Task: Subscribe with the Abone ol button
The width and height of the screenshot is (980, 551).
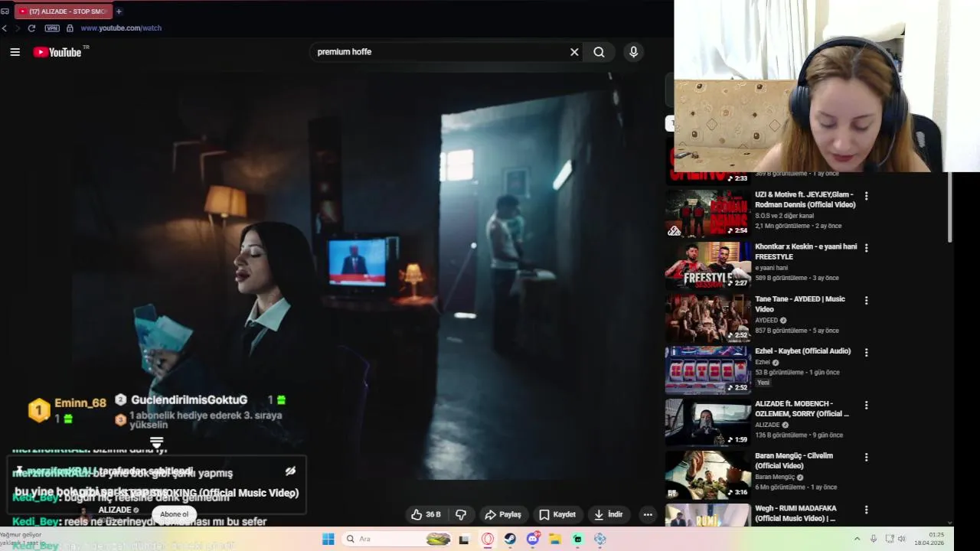Action: [174, 514]
